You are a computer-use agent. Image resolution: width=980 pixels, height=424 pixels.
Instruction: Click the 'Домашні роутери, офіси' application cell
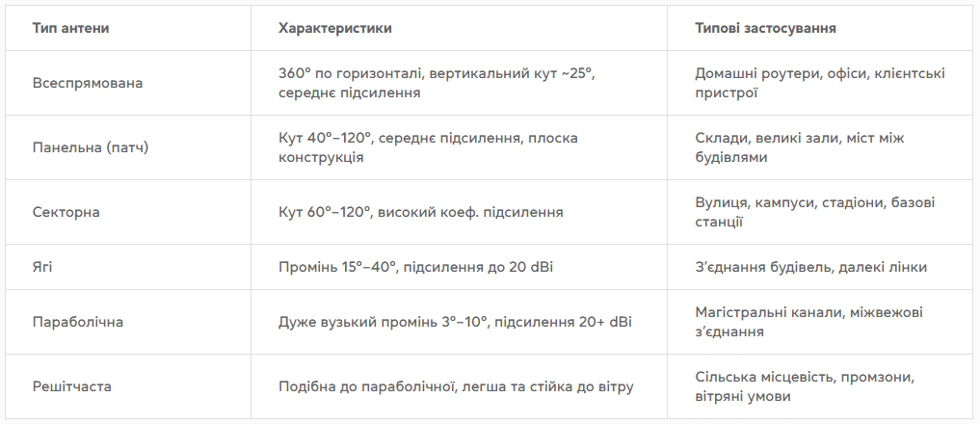pos(820,83)
